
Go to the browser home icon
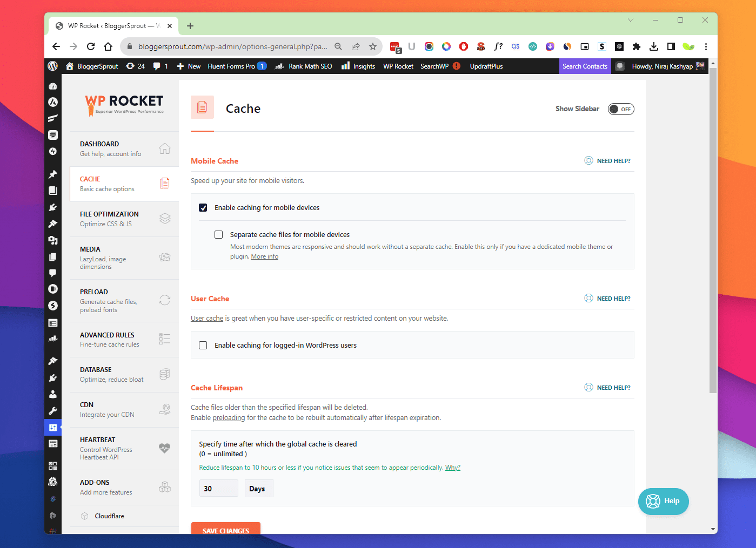coord(108,46)
